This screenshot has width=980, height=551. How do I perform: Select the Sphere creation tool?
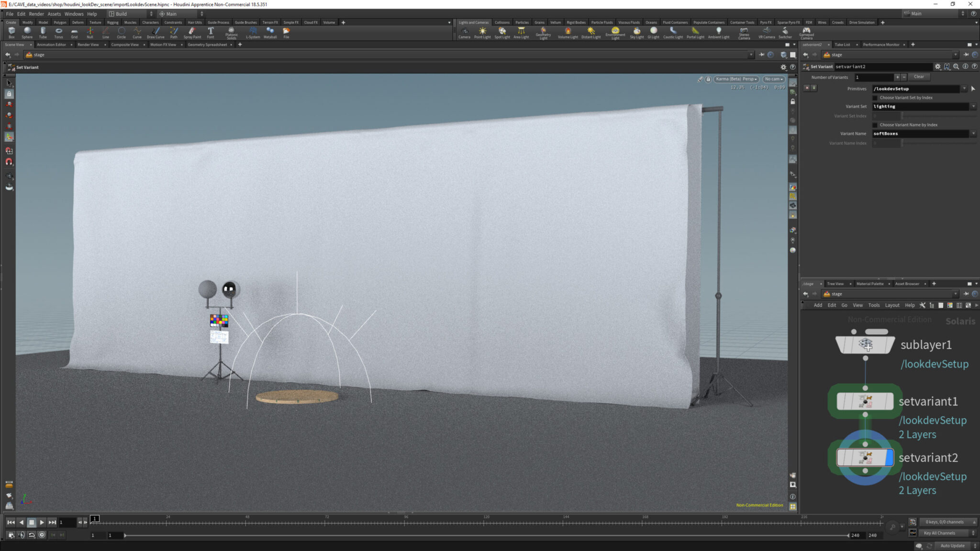(27, 33)
